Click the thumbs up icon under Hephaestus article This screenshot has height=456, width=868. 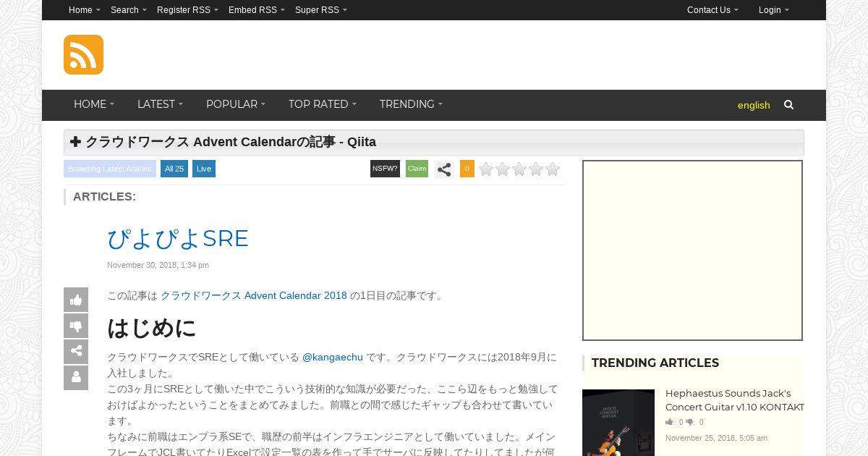[x=670, y=422]
